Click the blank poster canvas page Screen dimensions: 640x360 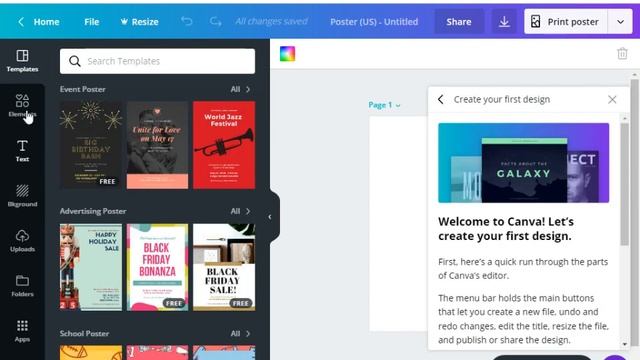click(x=398, y=224)
